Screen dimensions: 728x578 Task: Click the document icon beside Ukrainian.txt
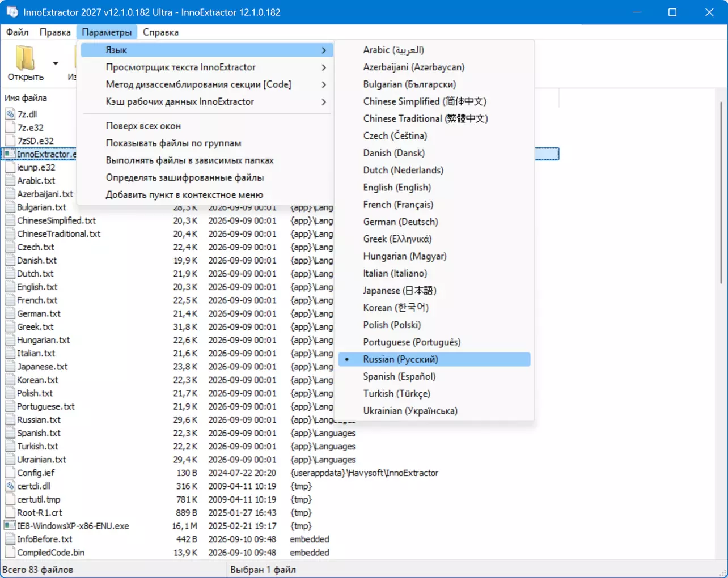[x=10, y=460]
